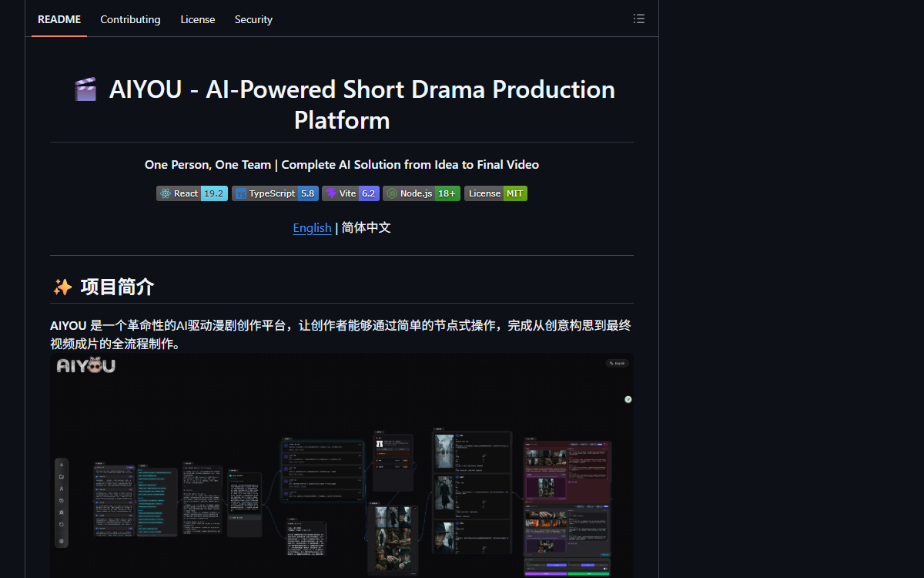Open the Security tab
This screenshot has height=578, width=924.
(x=253, y=19)
